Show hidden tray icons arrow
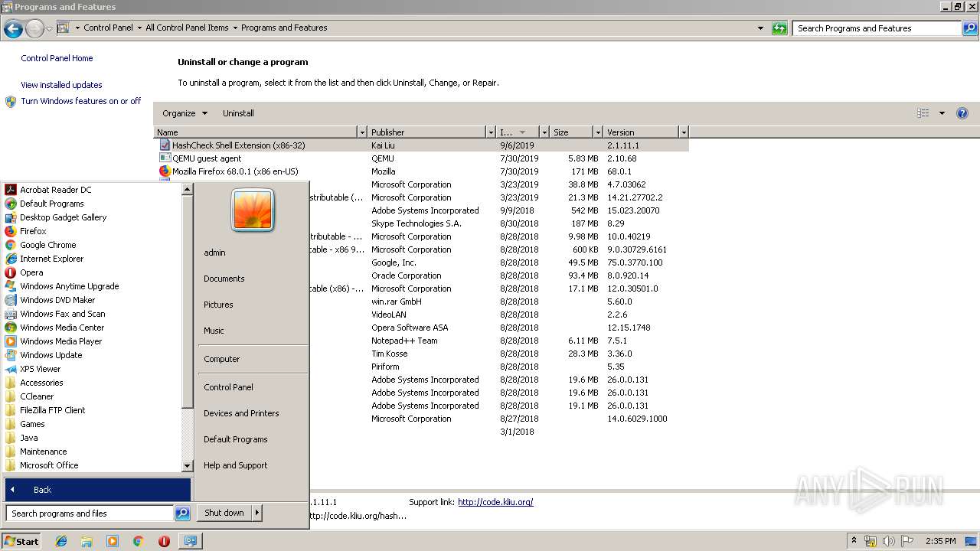This screenshot has height=551, width=980. coord(854,541)
